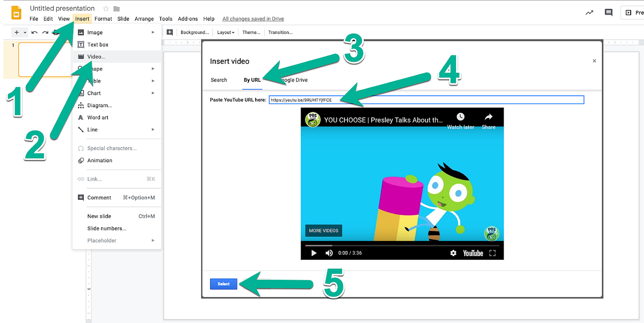Click the Undo arrow icon

[33, 32]
